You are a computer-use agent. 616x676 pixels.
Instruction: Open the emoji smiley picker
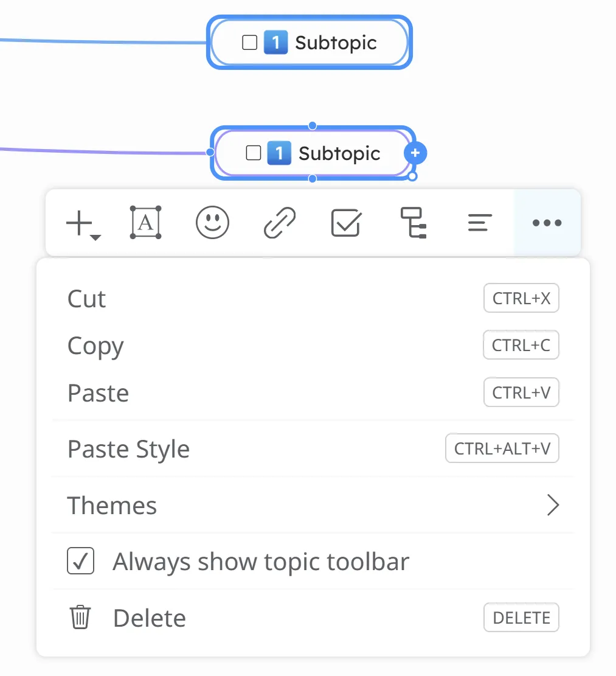click(x=212, y=223)
